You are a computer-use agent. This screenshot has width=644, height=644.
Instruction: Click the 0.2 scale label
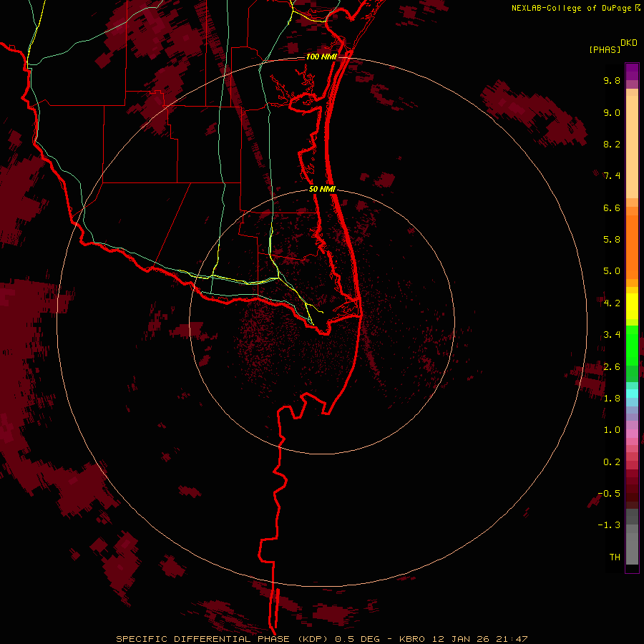[x=612, y=462]
